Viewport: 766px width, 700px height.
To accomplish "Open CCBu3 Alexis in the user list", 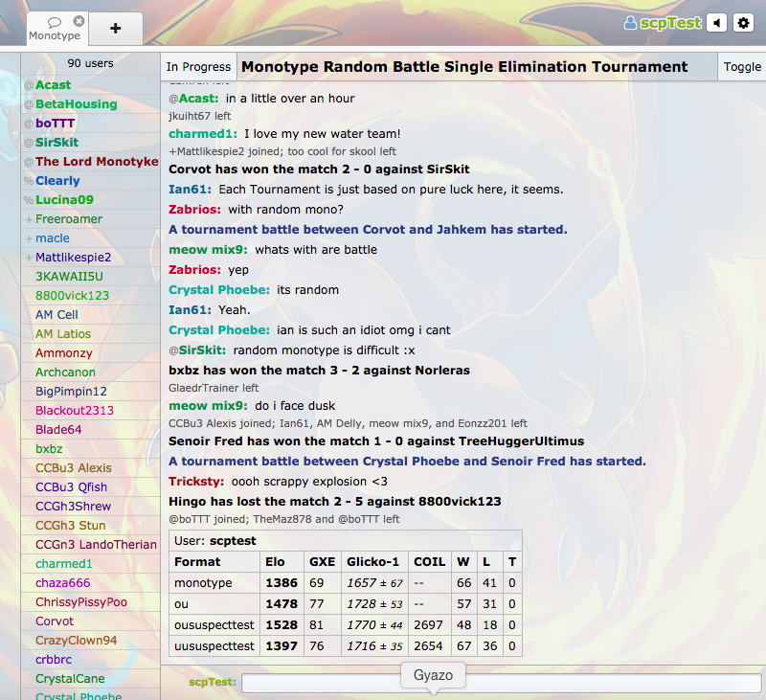I will coord(91,468).
